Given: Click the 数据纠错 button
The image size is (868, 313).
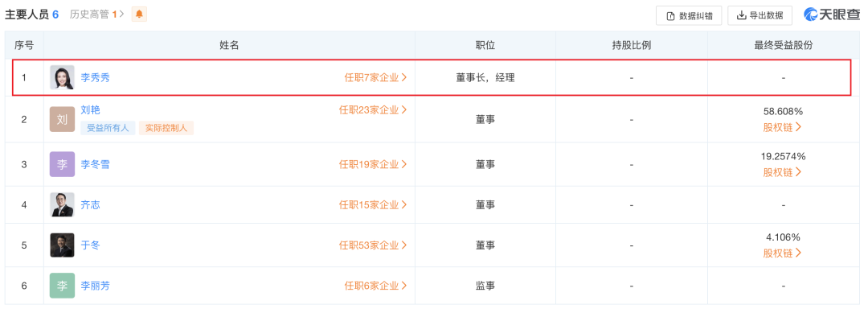Looking at the screenshot, I should pos(689,15).
